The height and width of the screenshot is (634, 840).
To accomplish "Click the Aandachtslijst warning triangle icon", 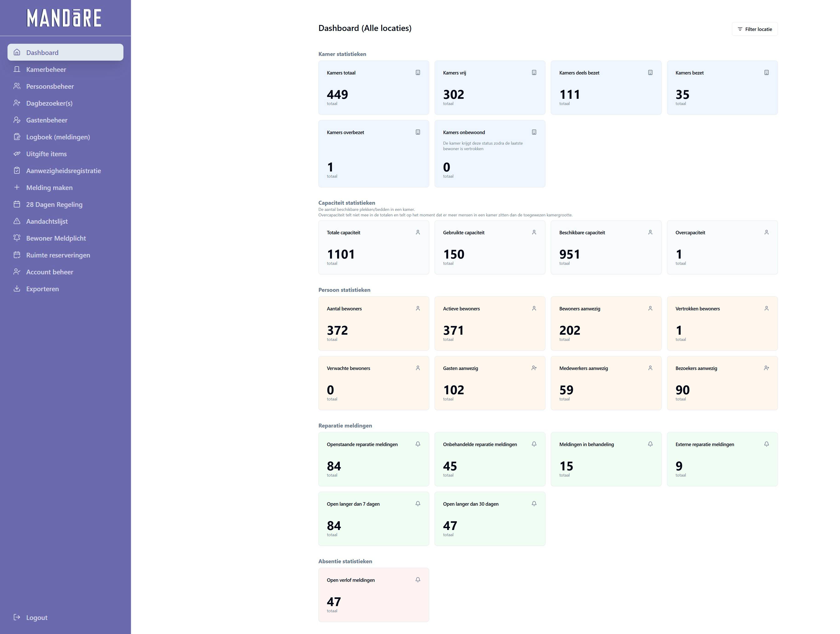I will click(17, 221).
